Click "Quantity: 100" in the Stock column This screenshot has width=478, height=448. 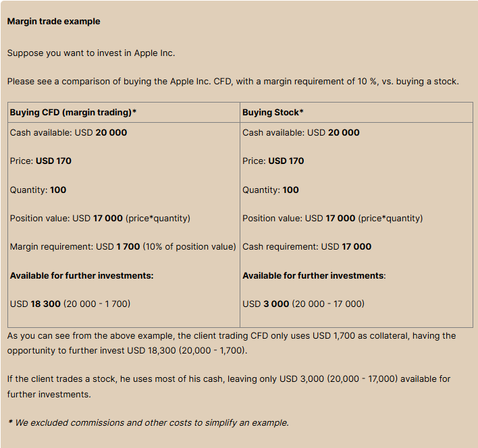pos(270,190)
